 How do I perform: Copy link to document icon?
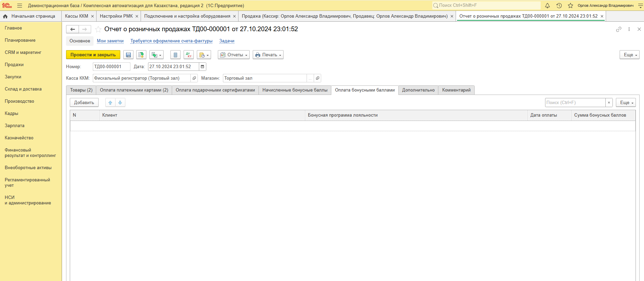(x=619, y=29)
